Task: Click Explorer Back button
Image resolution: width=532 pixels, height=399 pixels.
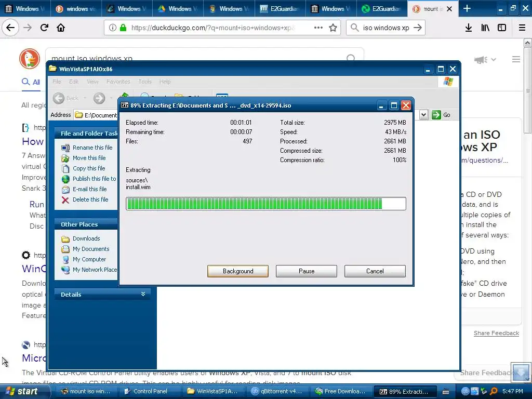Action: (x=66, y=98)
